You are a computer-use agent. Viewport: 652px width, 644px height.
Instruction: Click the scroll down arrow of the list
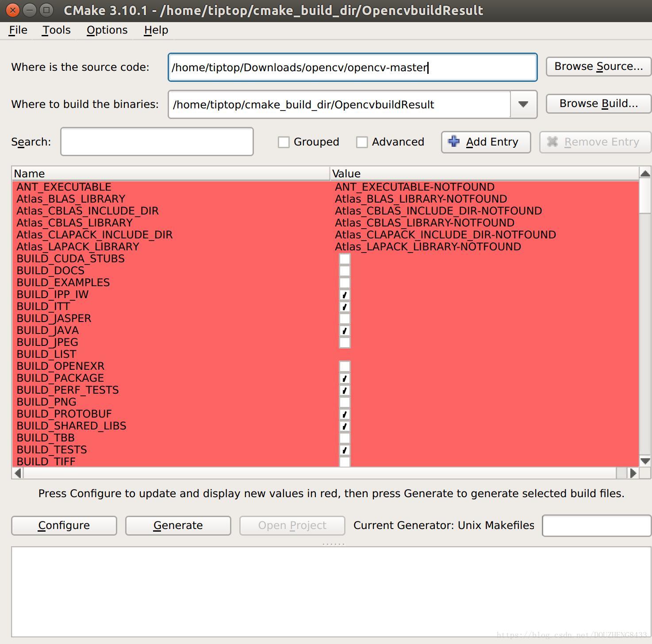coord(645,460)
